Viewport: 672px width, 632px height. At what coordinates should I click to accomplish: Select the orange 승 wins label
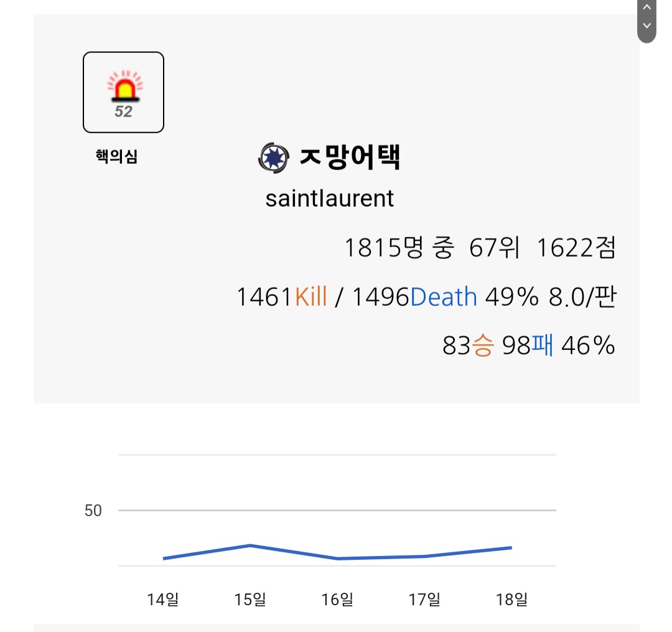[x=483, y=346]
